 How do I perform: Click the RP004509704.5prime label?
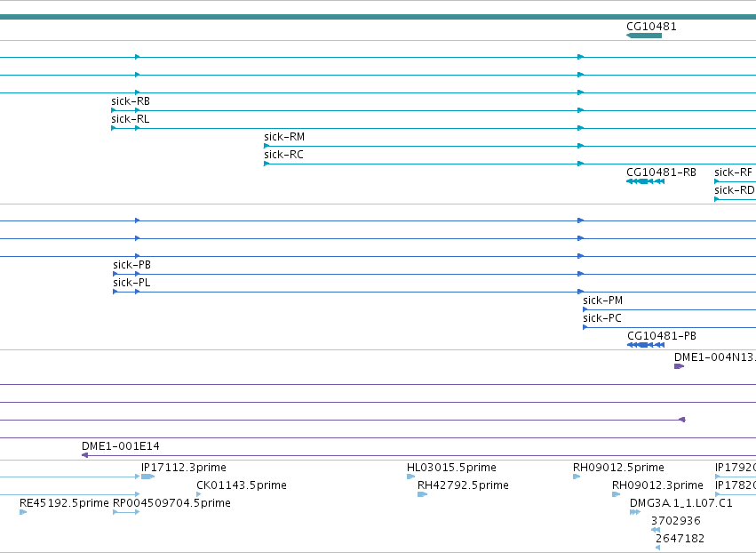(171, 503)
